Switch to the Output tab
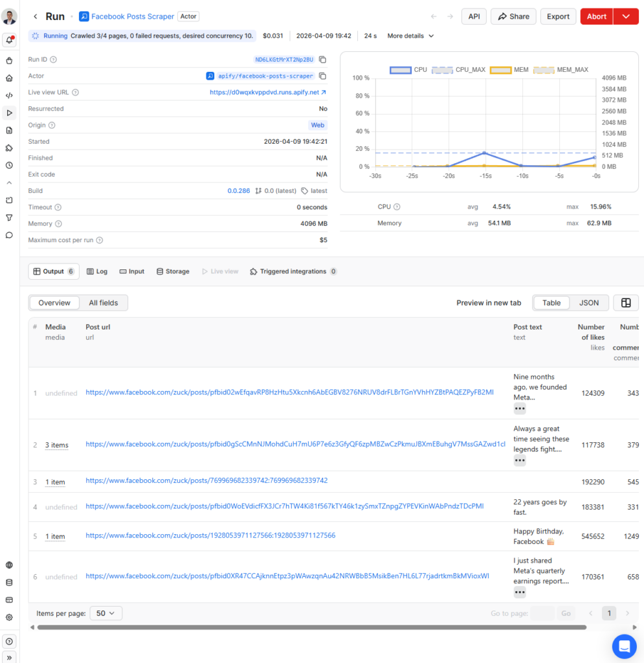Image resolution: width=644 pixels, height=663 pixels. click(54, 271)
